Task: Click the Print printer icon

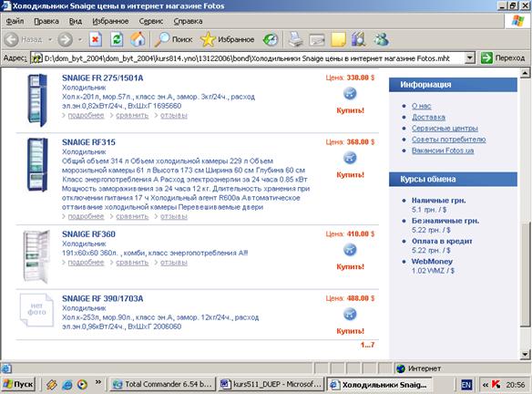Action: (296, 40)
